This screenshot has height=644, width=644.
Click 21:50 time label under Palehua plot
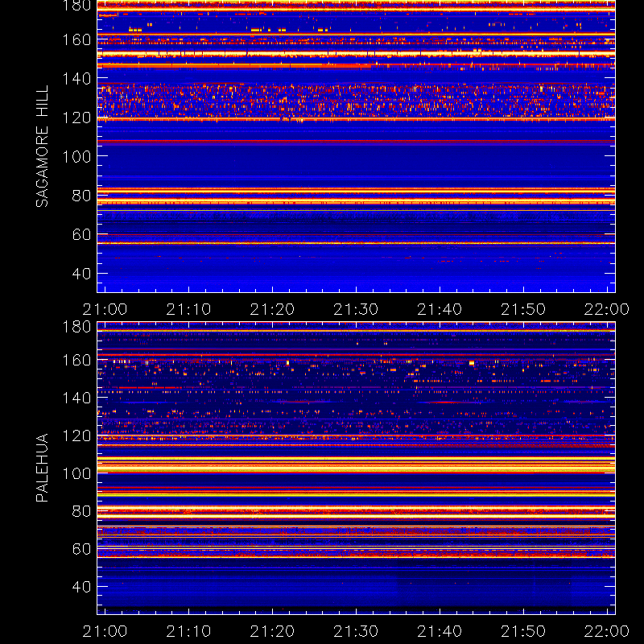point(523,631)
